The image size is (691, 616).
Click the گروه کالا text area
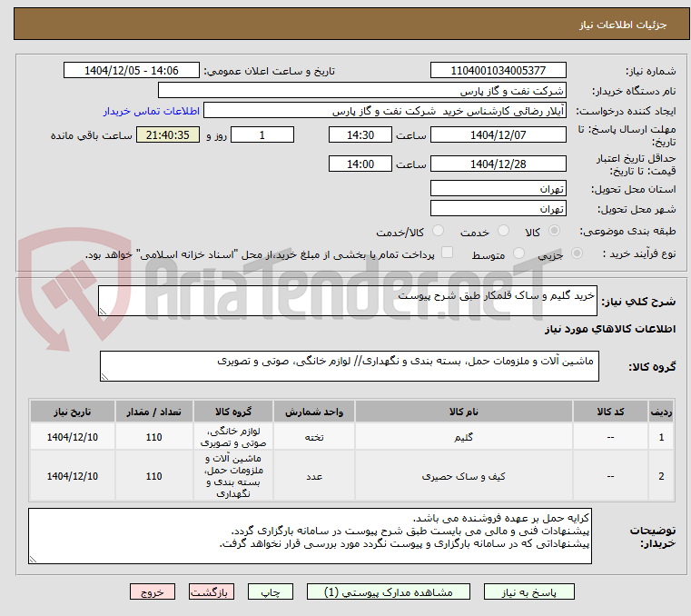(350, 366)
